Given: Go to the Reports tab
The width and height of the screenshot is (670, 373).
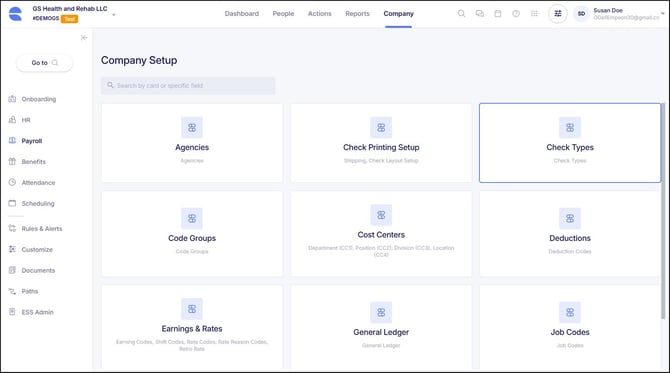Looking at the screenshot, I should pyautogui.click(x=357, y=14).
